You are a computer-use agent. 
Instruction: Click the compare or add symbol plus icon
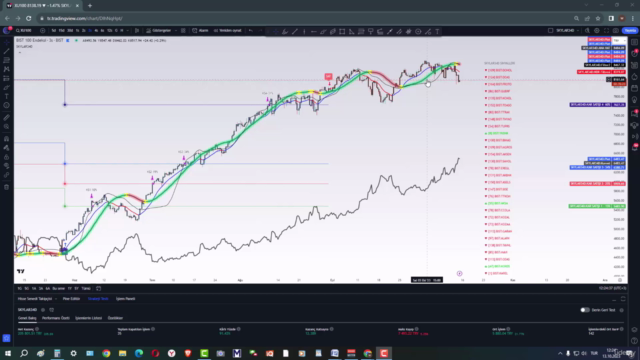pos(42,31)
